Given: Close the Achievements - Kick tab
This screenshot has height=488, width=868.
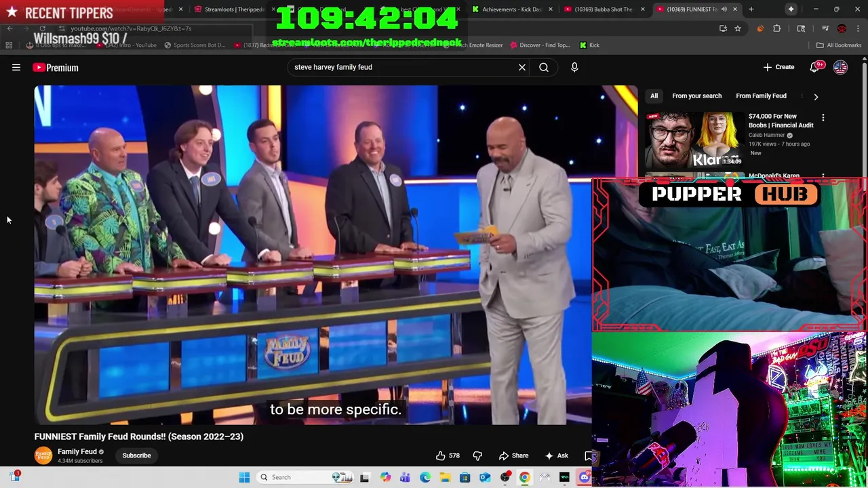Looking at the screenshot, I should (550, 9).
